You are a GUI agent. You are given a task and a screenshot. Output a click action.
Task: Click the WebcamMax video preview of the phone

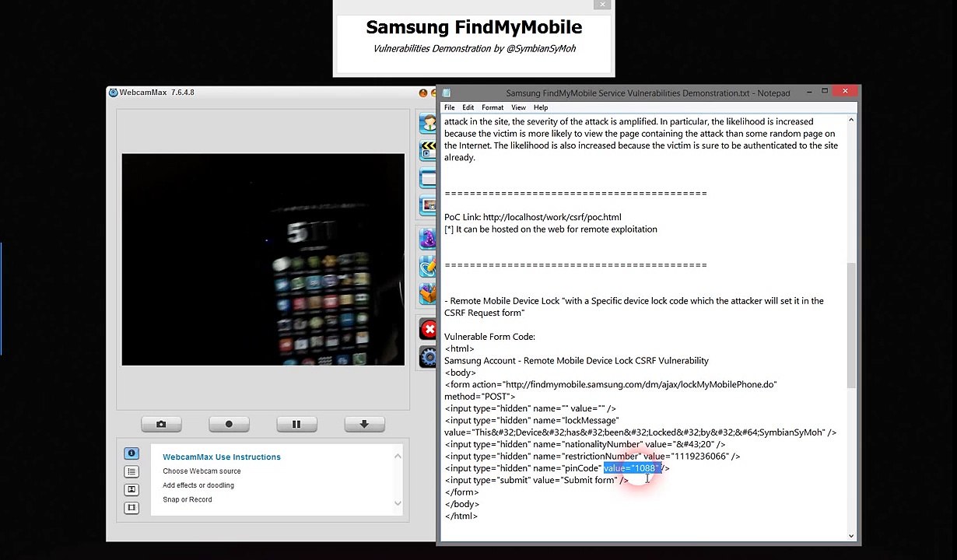pyautogui.click(x=263, y=260)
